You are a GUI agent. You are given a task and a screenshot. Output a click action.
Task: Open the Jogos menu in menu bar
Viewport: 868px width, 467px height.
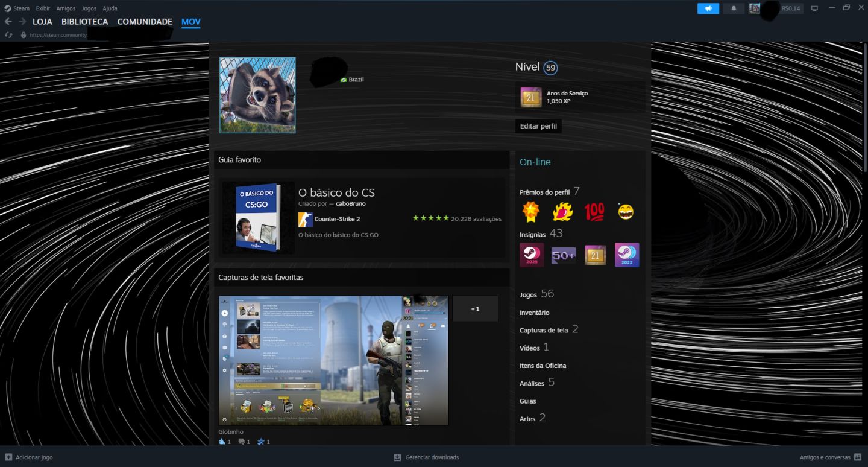[x=89, y=8]
